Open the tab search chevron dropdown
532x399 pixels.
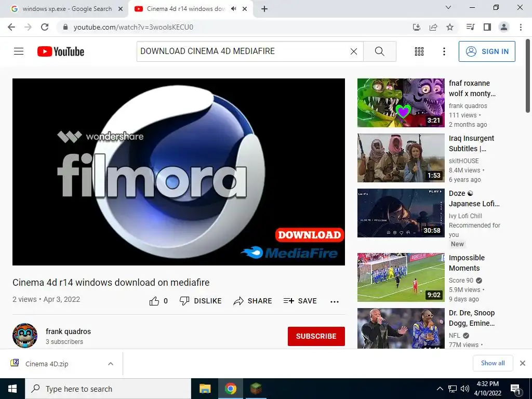click(448, 7)
